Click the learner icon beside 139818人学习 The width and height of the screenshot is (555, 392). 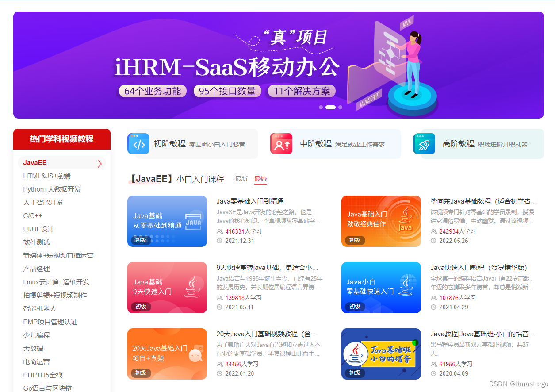220,298
